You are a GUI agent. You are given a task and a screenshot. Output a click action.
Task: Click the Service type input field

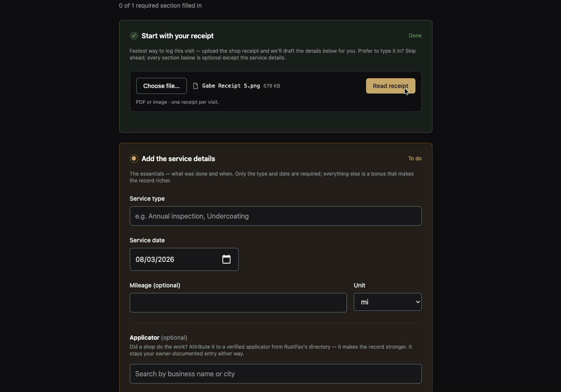pos(276,216)
